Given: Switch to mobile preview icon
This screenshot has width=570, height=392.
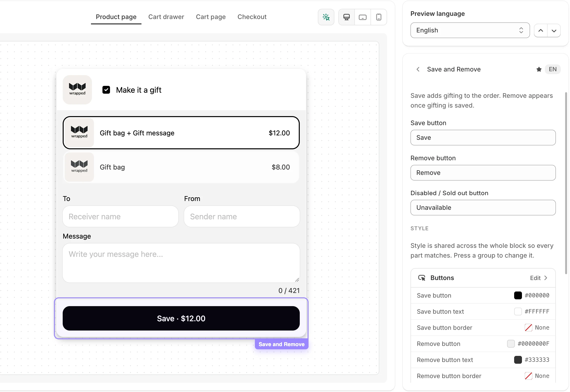Looking at the screenshot, I should click(x=379, y=17).
